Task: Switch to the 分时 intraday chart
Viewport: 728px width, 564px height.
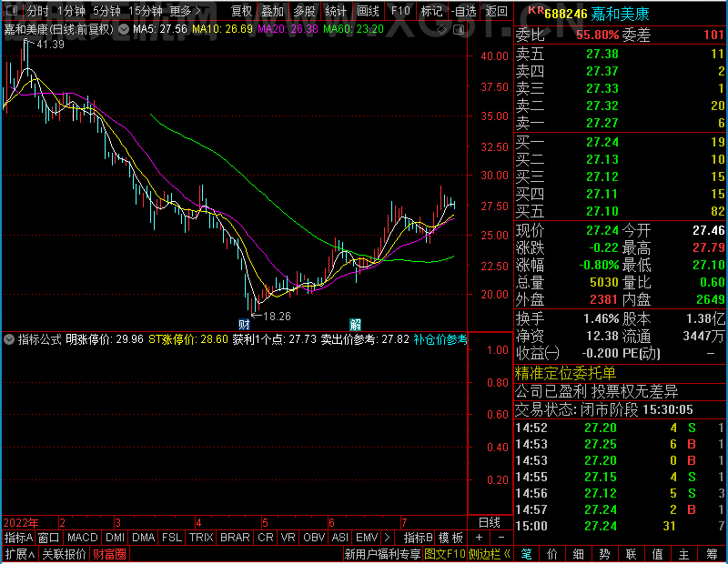Action: point(37,11)
